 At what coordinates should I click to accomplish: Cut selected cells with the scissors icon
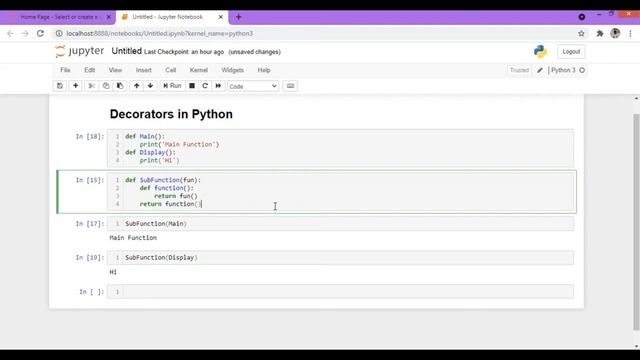(x=91, y=86)
